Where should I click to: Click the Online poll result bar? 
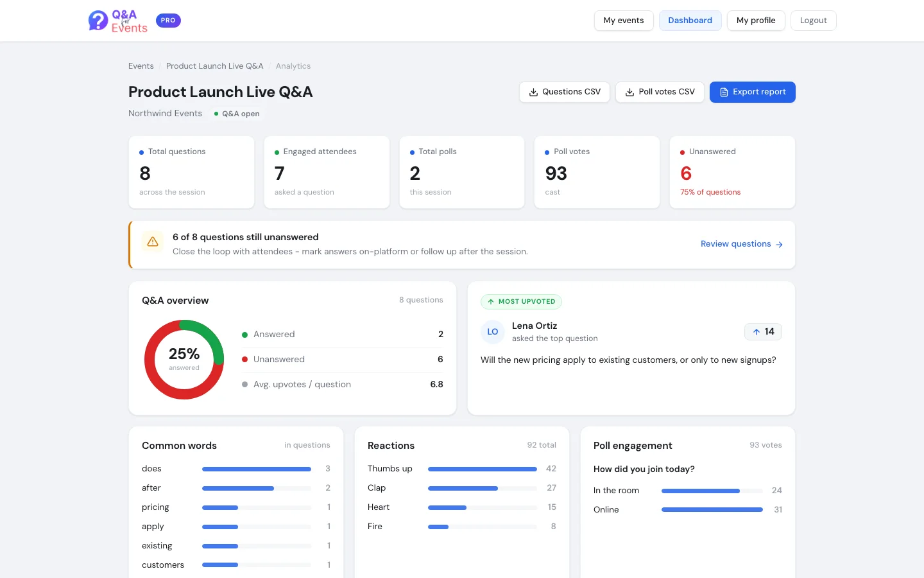712,510
